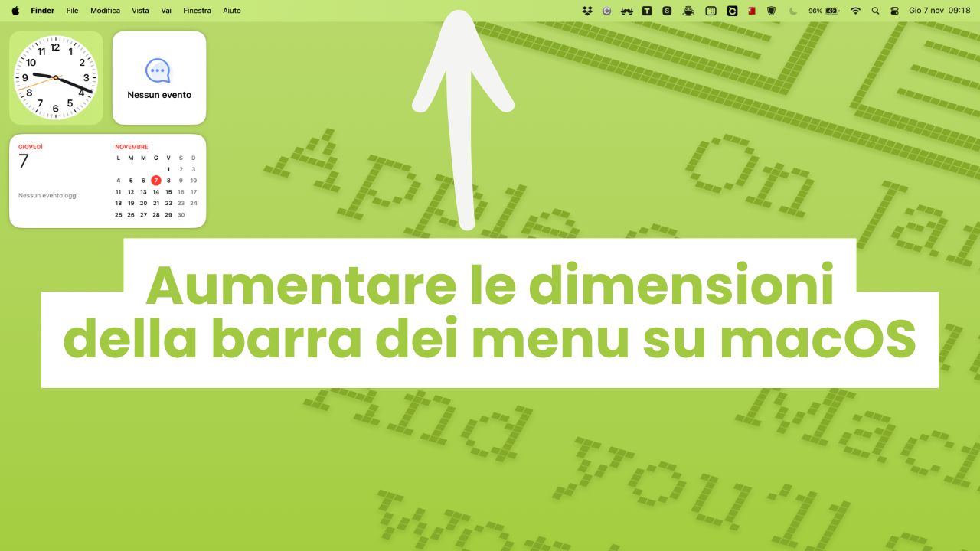Image resolution: width=980 pixels, height=551 pixels.
Task: Select day 19 in calendar widget
Action: click(x=131, y=204)
